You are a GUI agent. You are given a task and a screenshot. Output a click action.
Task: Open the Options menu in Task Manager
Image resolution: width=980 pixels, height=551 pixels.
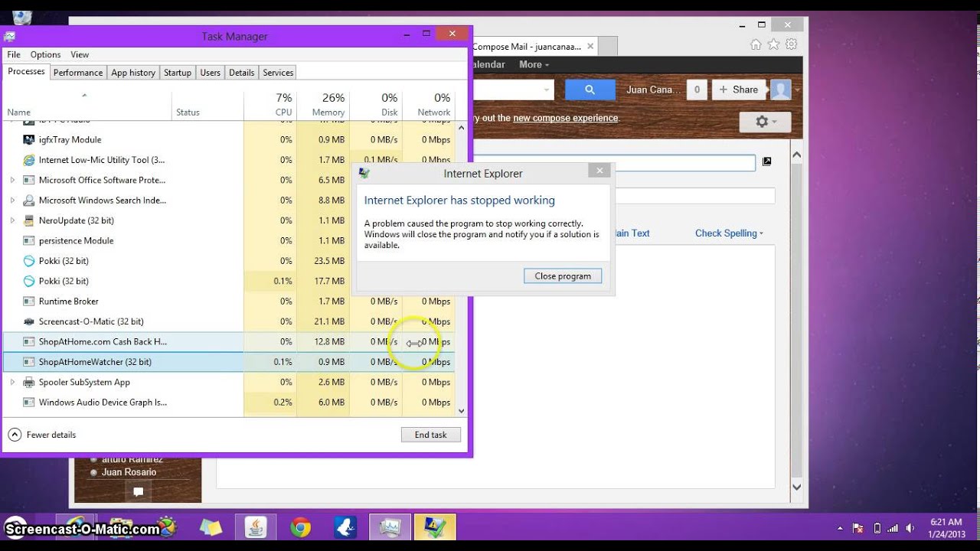coord(45,54)
